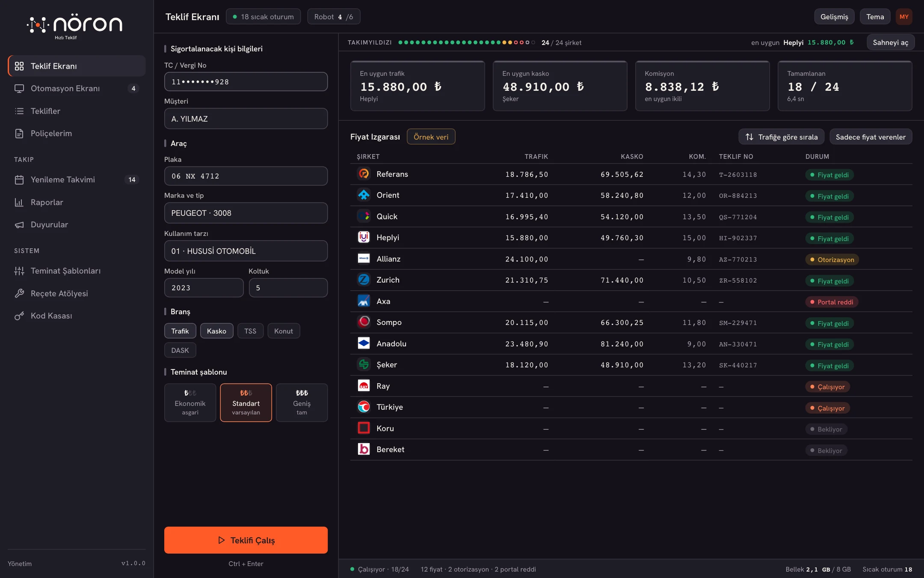Screen dimensions: 924x578
Task: Open Teklif Ekranı grid icon in sidebar
Action: coord(19,66)
